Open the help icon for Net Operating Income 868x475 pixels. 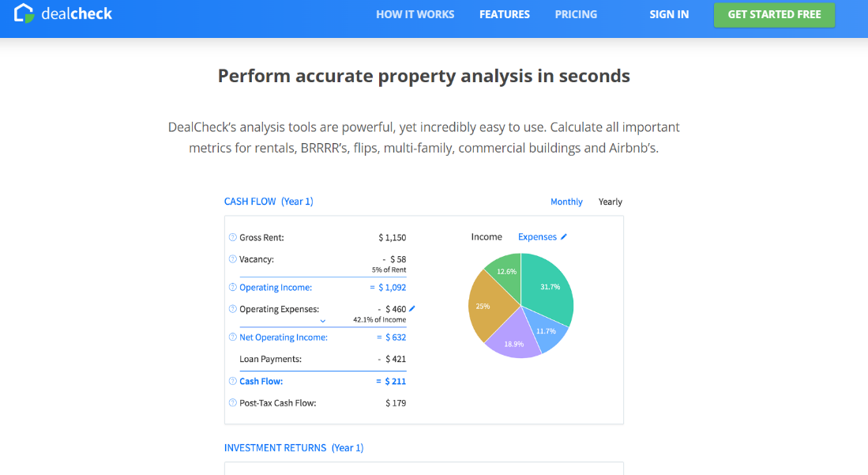232,337
